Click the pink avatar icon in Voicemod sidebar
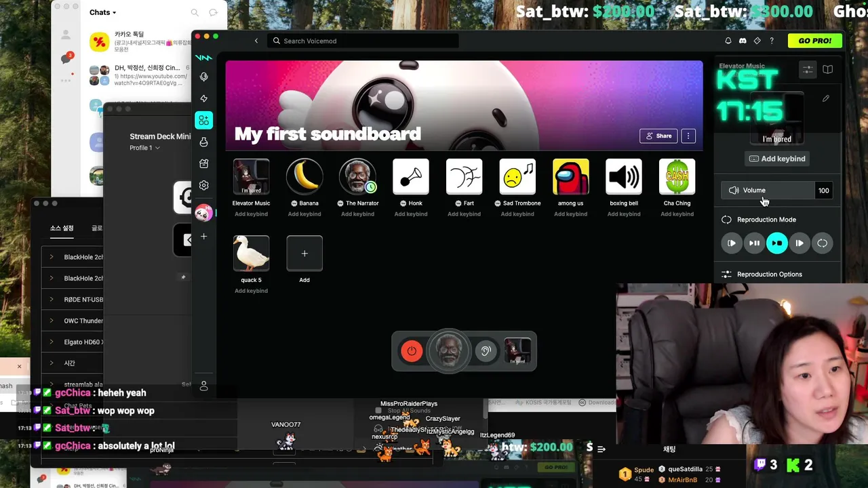Image resolution: width=868 pixels, height=488 pixels. click(x=203, y=213)
